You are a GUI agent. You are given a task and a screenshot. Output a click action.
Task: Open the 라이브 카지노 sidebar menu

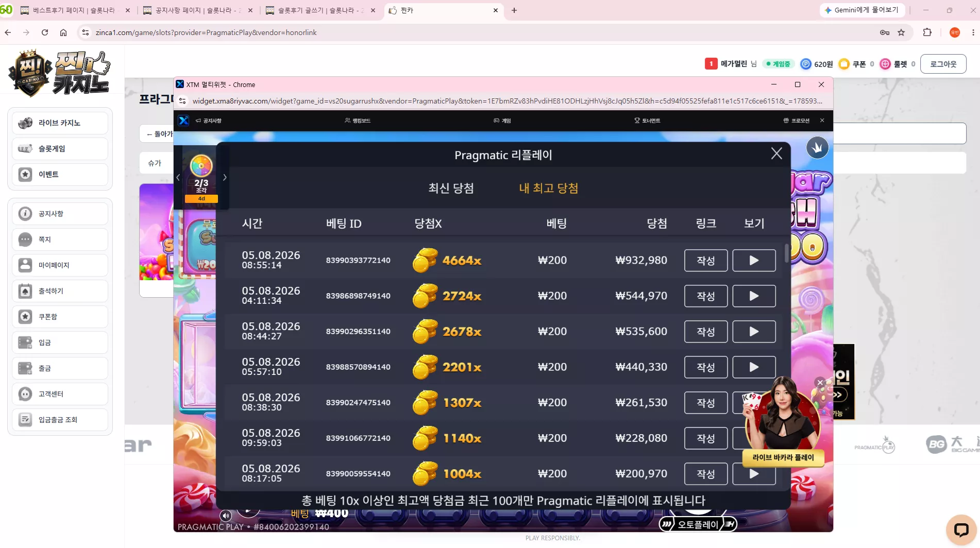60,123
